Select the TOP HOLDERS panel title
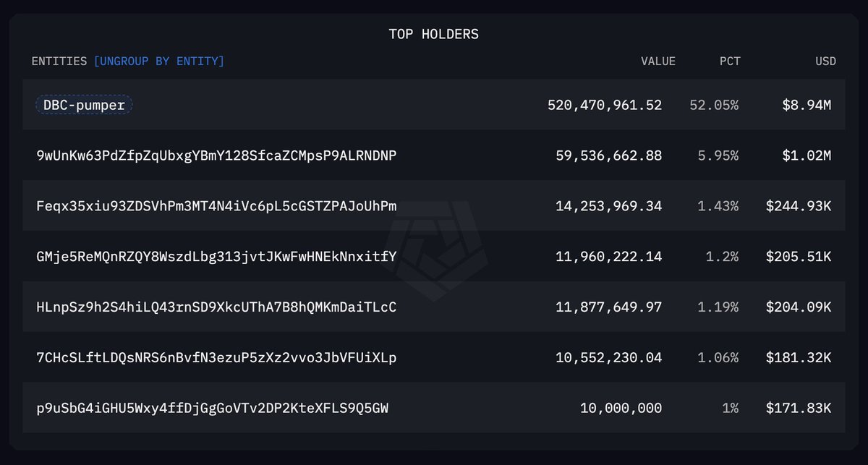 pyautogui.click(x=434, y=34)
